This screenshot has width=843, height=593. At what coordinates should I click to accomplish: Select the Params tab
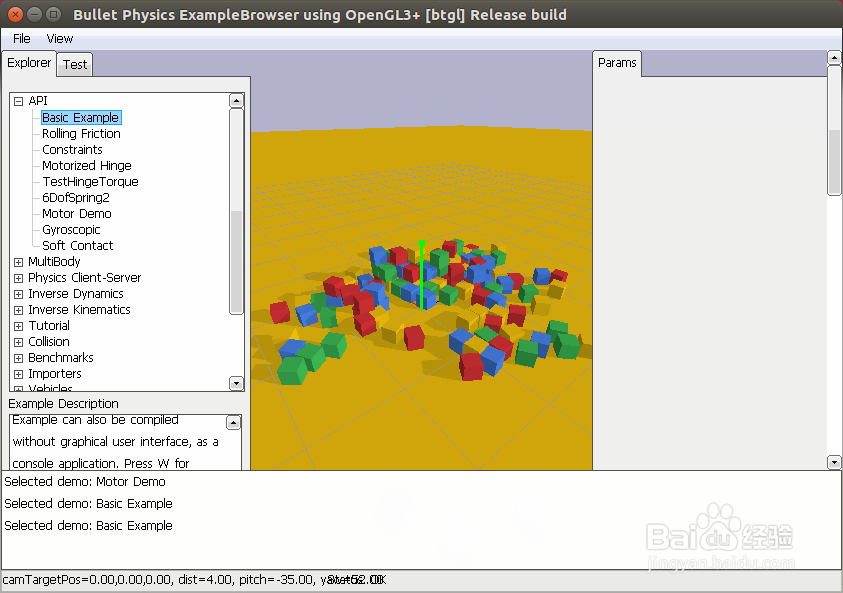(617, 63)
